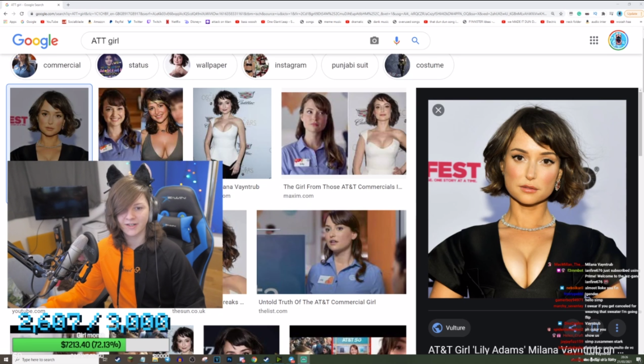Open the Apps bookmarks shortcut

tap(10, 22)
